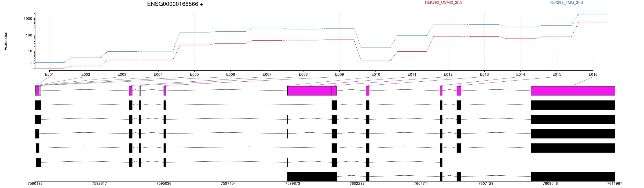Click the 100 y-axis tick label
644x188 pixels.
point(29,35)
